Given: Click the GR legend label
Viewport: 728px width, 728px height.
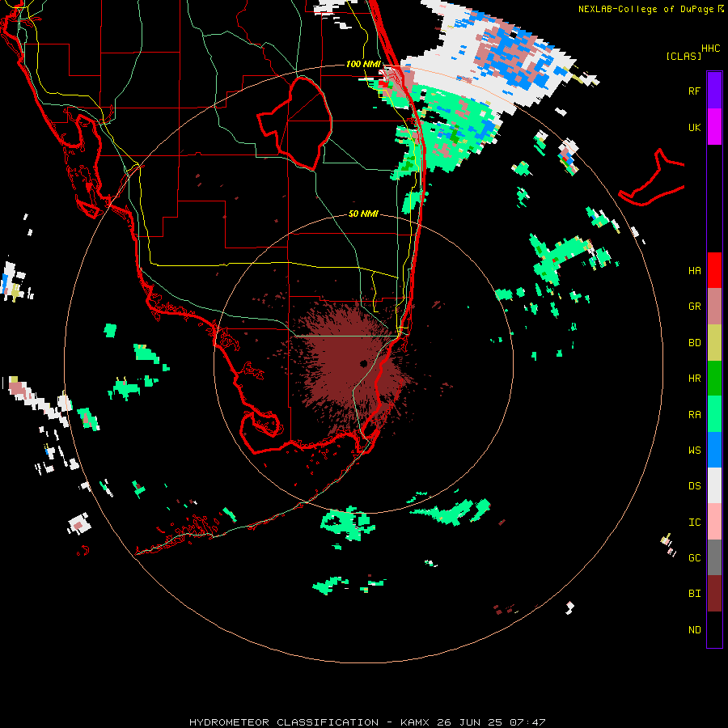Looking at the screenshot, I should coord(694,307).
